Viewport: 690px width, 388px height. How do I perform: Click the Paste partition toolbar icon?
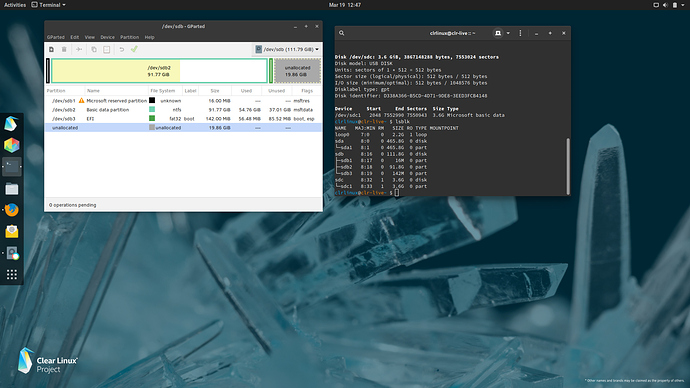pos(106,49)
